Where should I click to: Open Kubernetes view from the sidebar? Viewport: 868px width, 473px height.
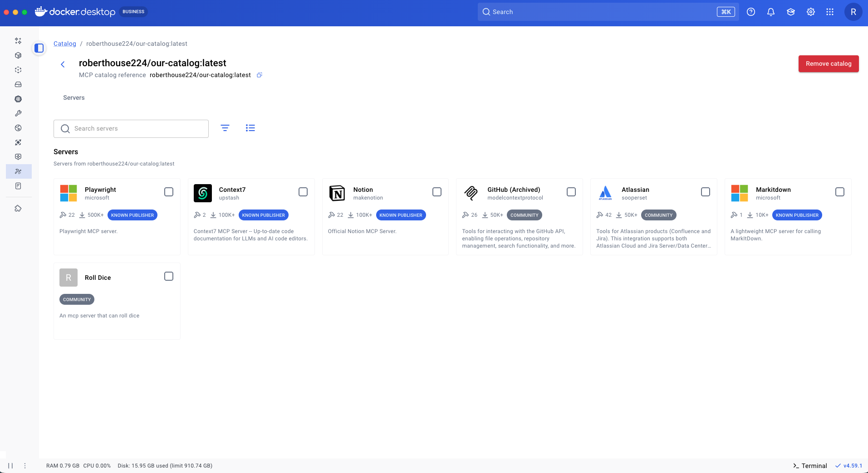(x=18, y=99)
